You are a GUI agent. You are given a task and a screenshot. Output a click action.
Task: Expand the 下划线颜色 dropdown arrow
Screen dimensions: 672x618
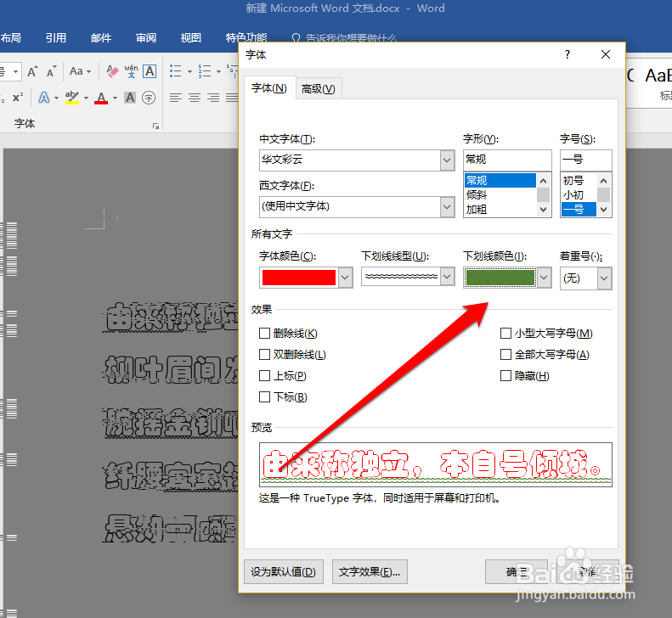click(x=545, y=278)
